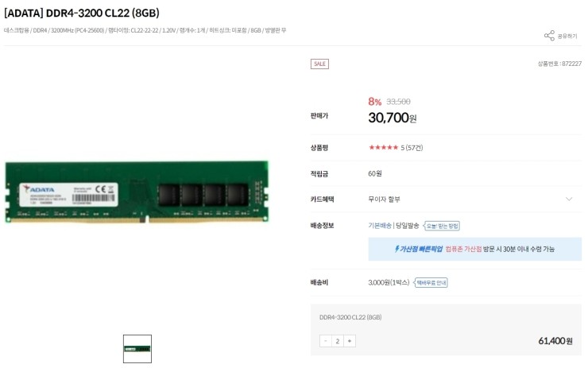Image resolution: width=588 pixels, height=368 pixels.
Task: Expand the 무이자 할부 card benefits chevron
Action: pos(569,199)
